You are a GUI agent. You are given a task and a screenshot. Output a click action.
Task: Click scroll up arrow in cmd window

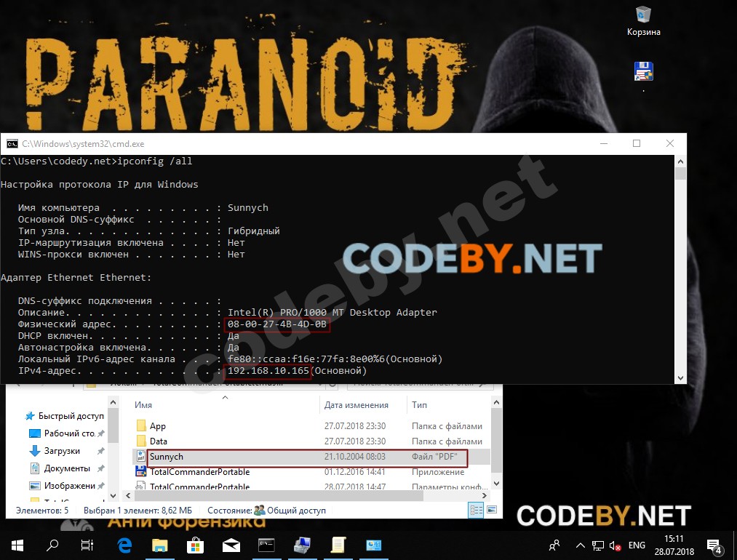pos(680,161)
